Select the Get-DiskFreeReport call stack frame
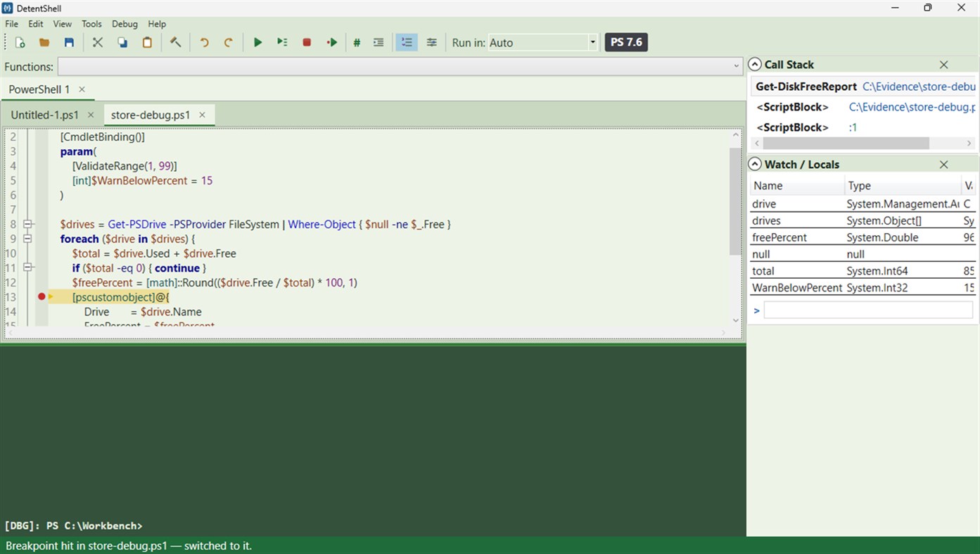This screenshot has height=554, width=980. pyautogui.click(x=863, y=87)
